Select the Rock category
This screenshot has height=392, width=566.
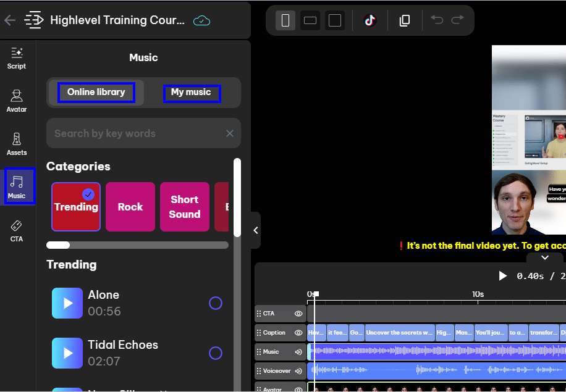(130, 207)
